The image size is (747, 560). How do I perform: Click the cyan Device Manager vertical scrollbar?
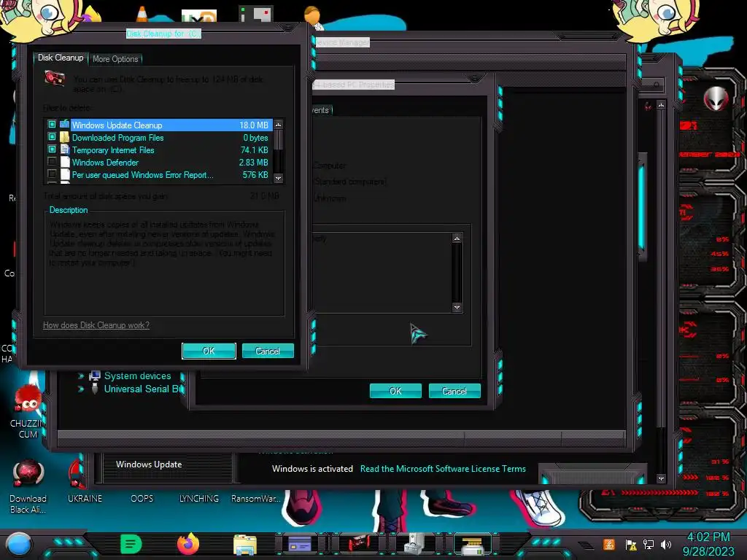coord(642,206)
